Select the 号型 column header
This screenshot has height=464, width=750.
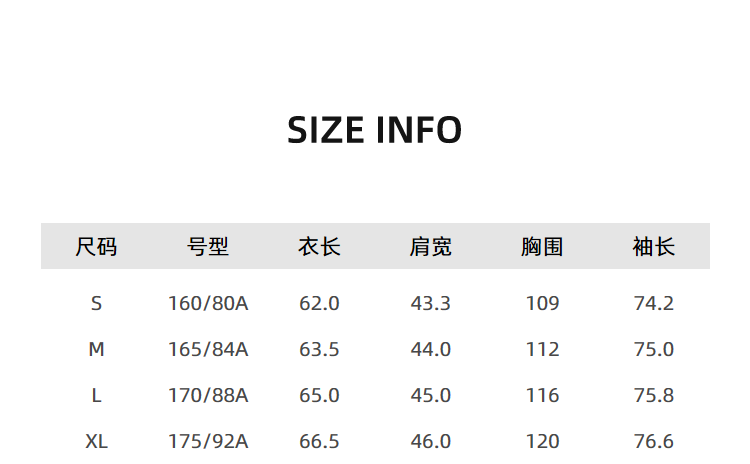click(x=208, y=247)
